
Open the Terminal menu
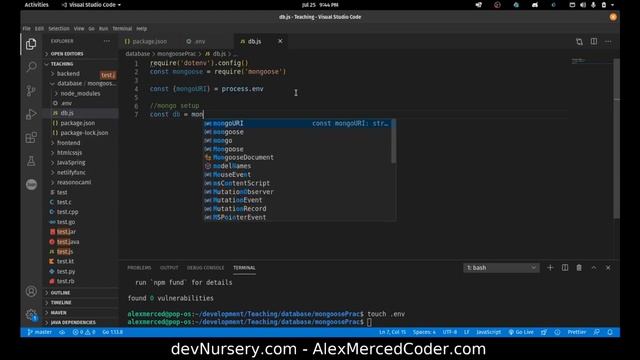[122, 29]
